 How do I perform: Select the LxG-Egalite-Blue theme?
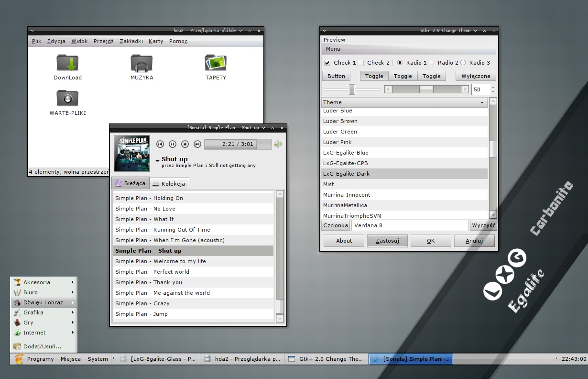pyautogui.click(x=404, y=153)
